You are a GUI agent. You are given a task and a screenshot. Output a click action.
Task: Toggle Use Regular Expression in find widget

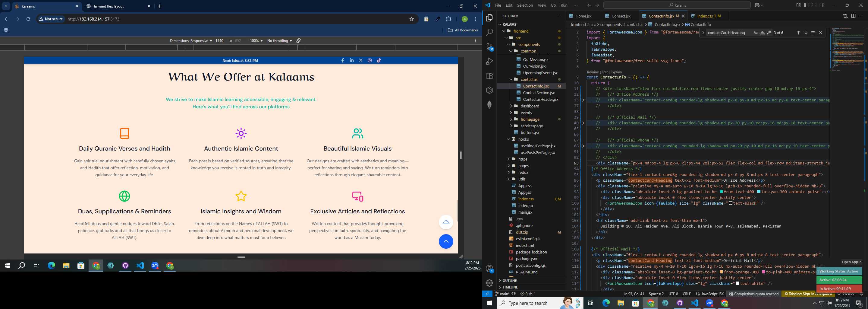point(769,33)
